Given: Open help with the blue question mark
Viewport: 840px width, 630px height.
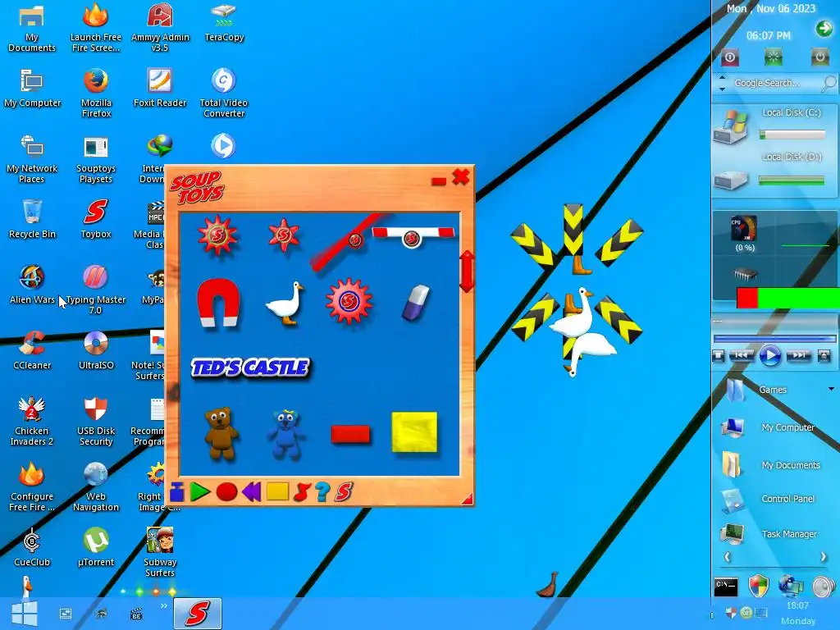Looking at the screenshot, I should [x=322, y=492].
